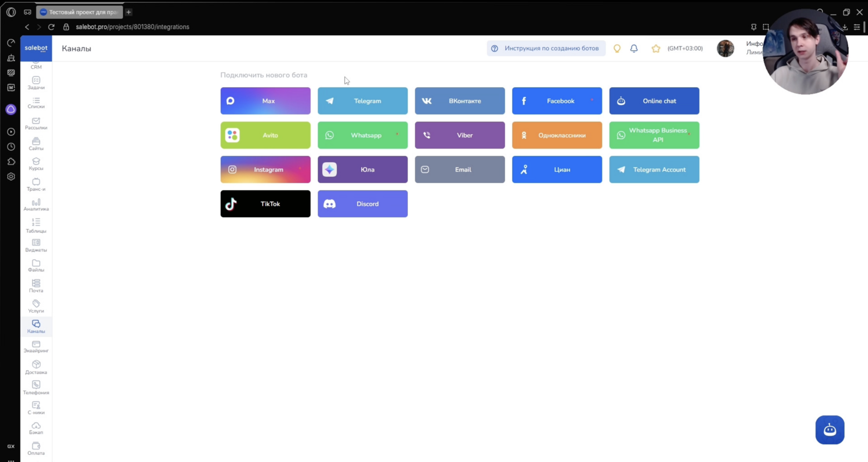Open the Телефония section

(x=36, y=388)
